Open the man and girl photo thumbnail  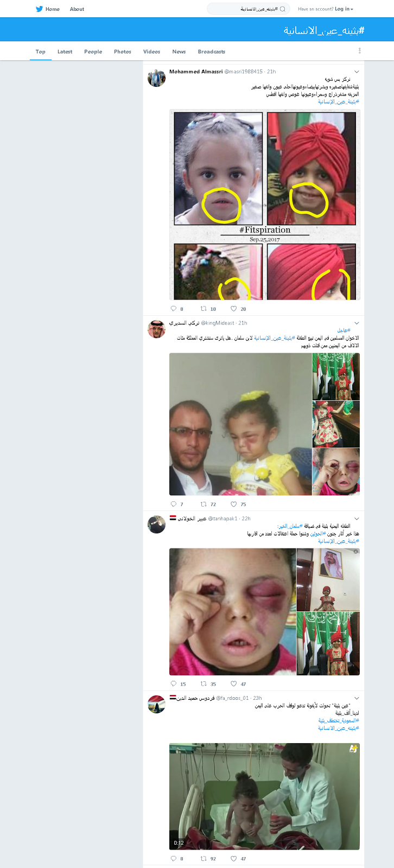pyautogui.click(x=240, y=424)
